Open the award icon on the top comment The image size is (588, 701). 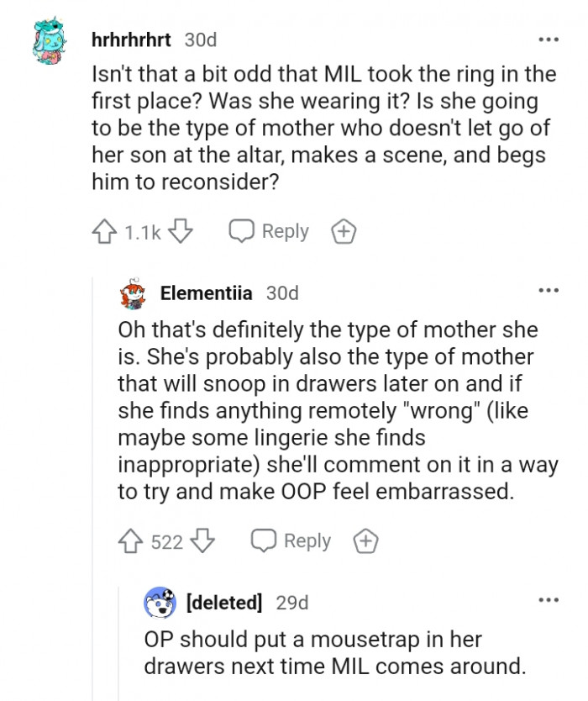343,231
